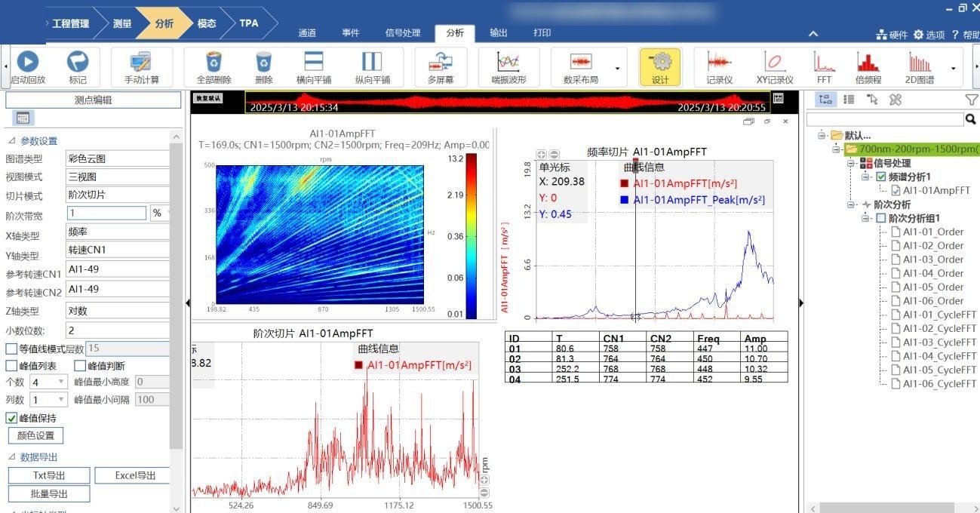This screenshot has height=513, width=980.
Task: Collapse 数据导出 section
Action: pyautogui.click(x=11, y=457)
